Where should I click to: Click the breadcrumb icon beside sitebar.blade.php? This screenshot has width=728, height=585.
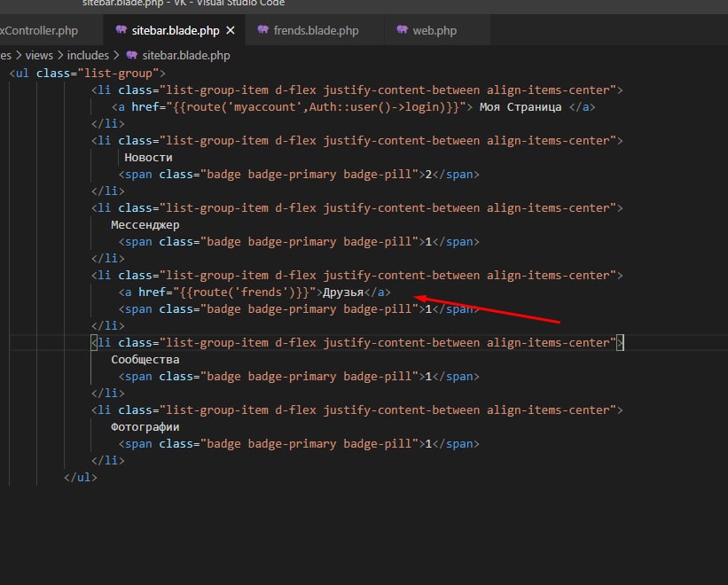pos(132,55)
